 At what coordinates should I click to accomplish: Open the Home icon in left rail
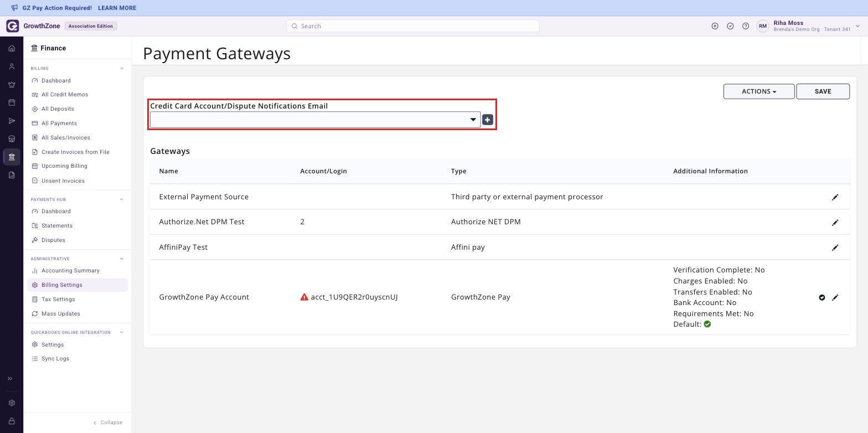coord(12,48)
